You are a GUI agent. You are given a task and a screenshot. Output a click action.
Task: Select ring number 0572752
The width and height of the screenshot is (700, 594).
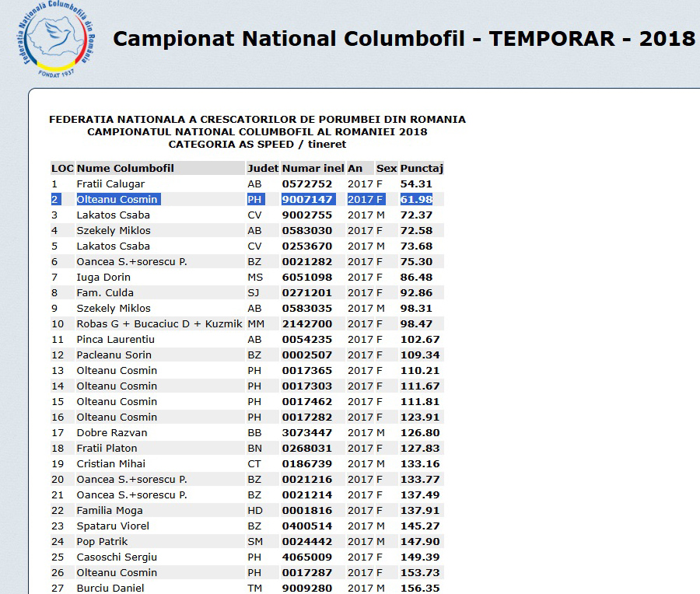306,183
